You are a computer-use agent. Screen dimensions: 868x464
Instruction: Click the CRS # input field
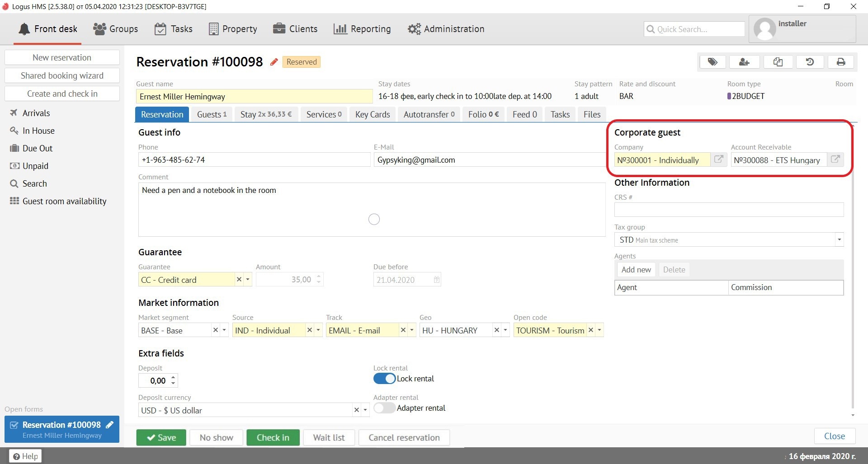[728, 210]
